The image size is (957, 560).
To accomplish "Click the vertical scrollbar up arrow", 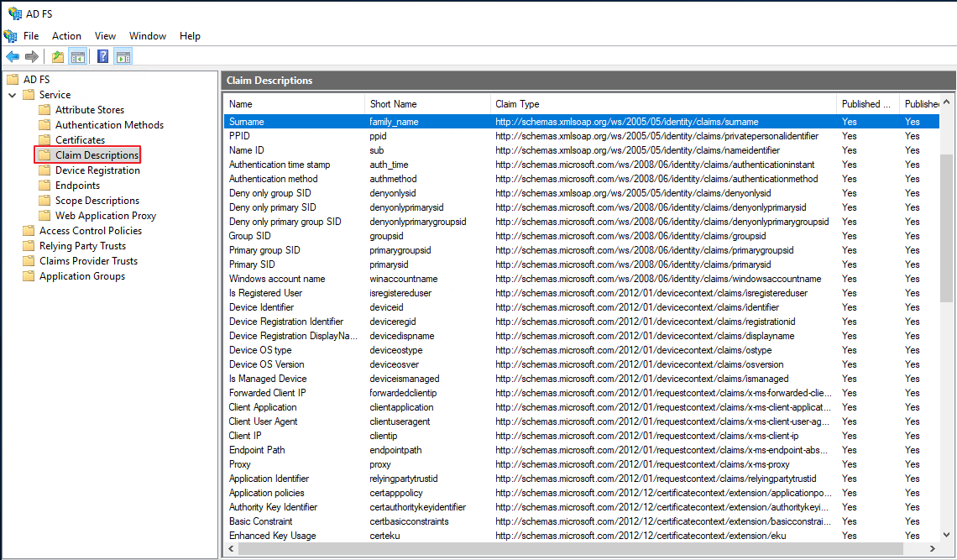I will pyautogui.click(x=947, y=102).
